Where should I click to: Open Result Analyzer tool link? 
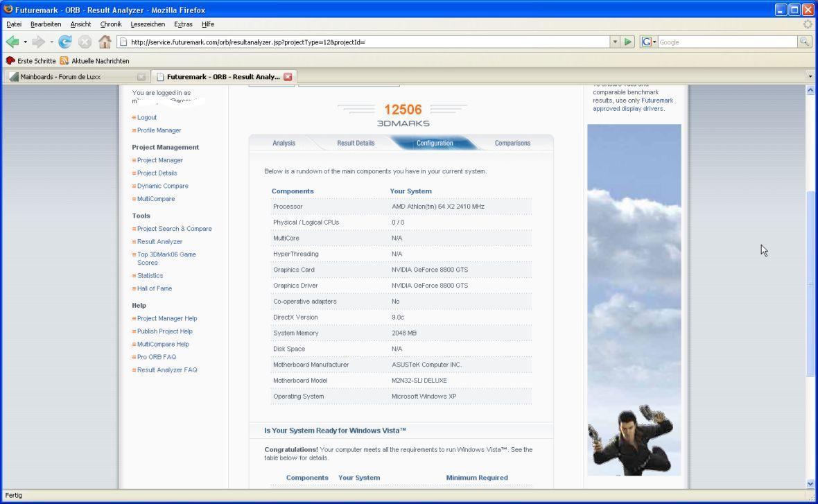(159, 241)
